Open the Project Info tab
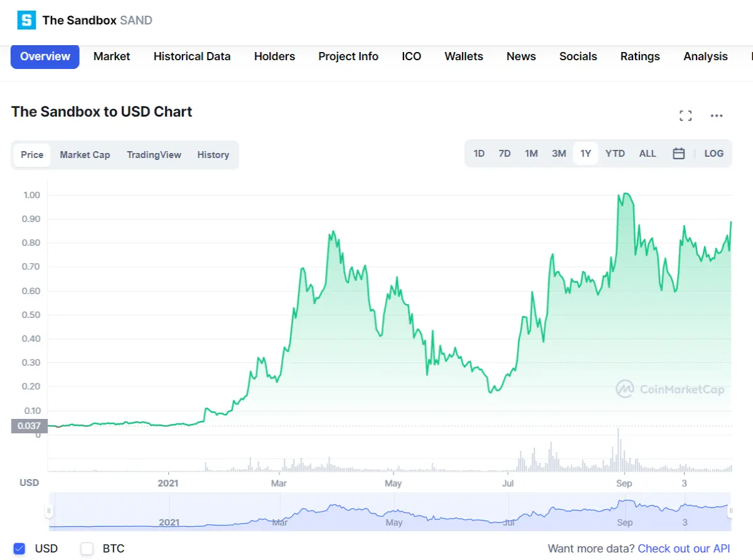 [348, 56]
